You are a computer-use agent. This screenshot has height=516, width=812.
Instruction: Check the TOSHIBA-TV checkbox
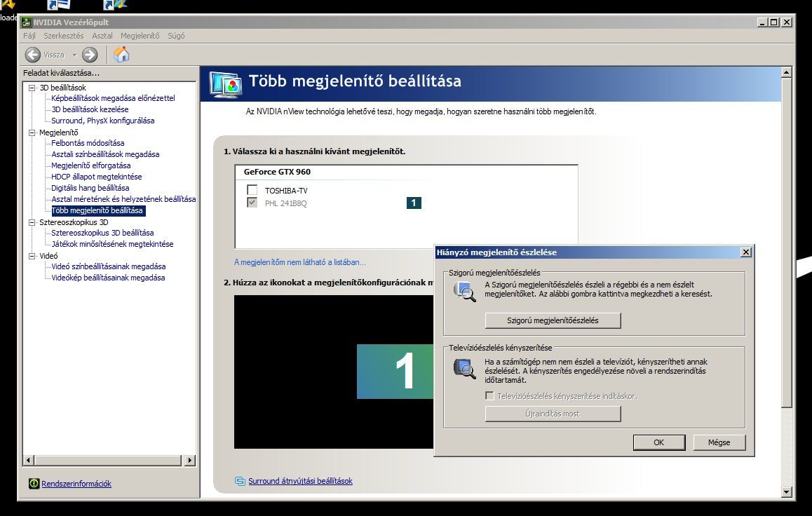[252, 190]
